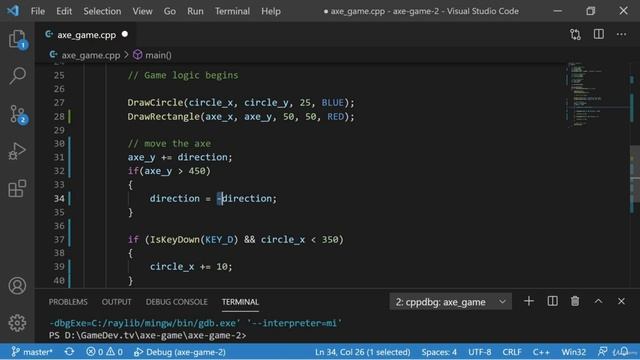Screen dimensions: 640x360
Task: Open editor More Actions ellipsis
Action: (621, 35)
